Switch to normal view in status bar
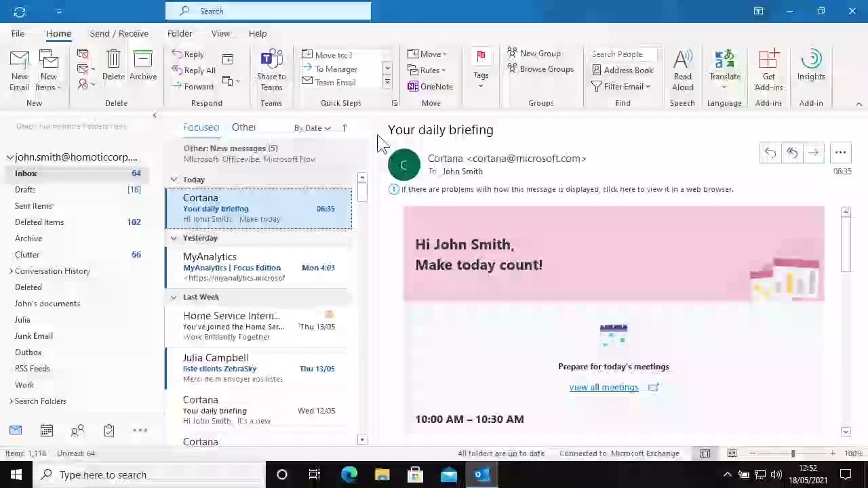Viewport: 868px width, 488px height. 705,453
